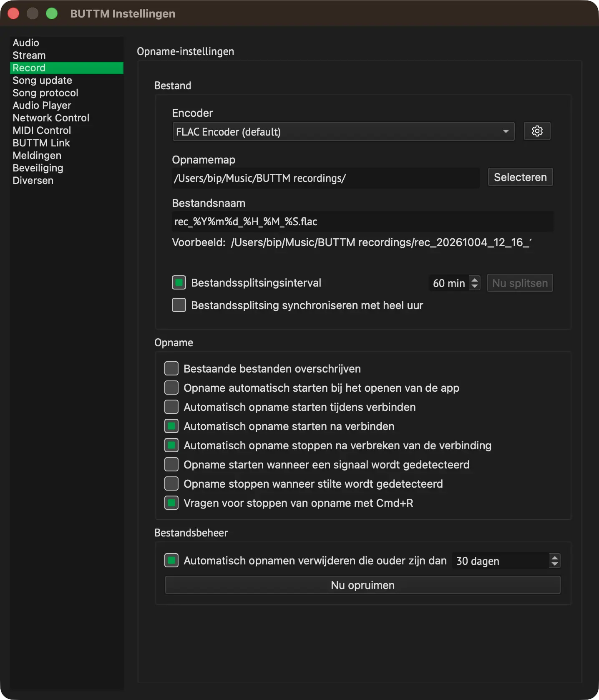599x700 pixels.
Task: Toggle Bestandssplitsingsinterval checkbox
Action: [179, 283]
